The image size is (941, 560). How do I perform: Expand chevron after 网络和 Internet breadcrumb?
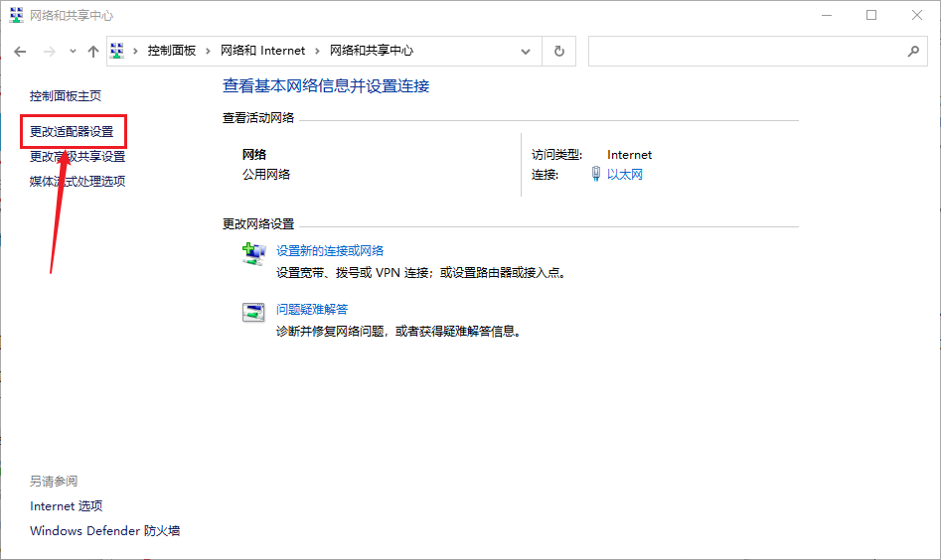click(x=317, y=51)
